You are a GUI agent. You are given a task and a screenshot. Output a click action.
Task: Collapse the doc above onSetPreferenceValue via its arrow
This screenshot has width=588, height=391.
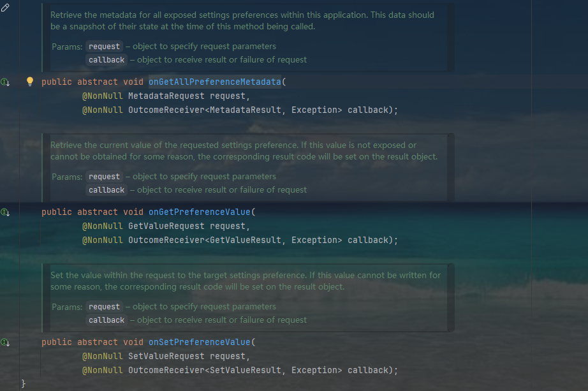click(x=8, y=343)
